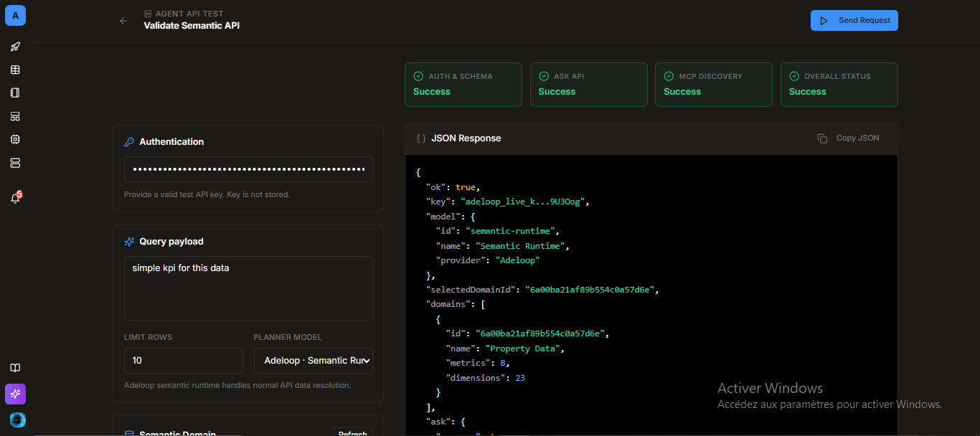
Task: Click the A workspace avatar icon
Action: (15, 15)
